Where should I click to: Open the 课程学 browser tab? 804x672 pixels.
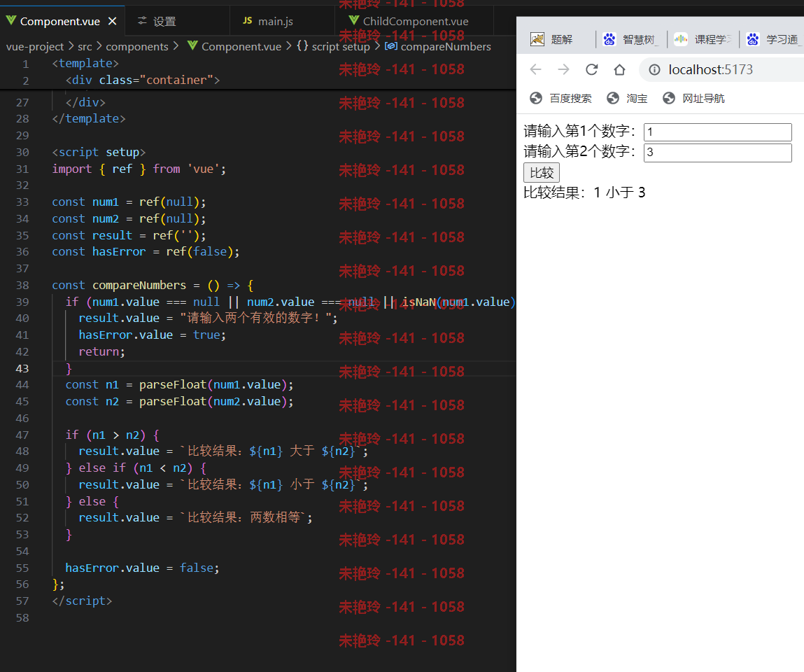pyautogui.click(x=703, y=39)
